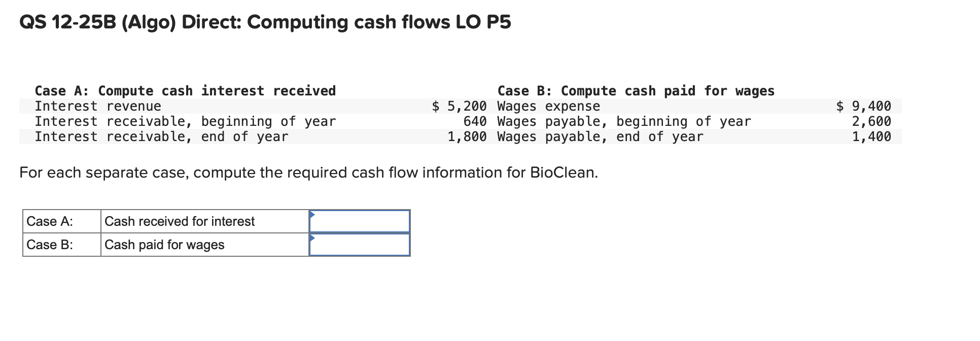Select the Case A answer input field

(x=360, y=222)
